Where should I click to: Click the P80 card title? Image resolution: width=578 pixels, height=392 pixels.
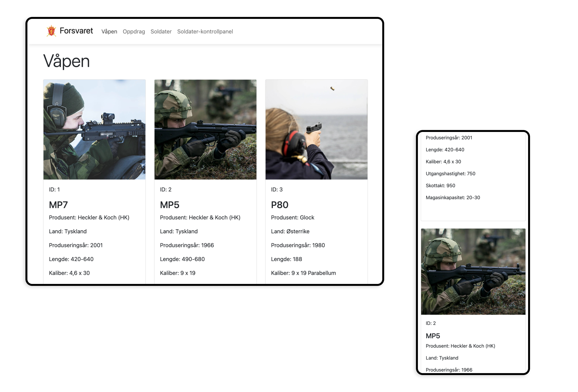(280, 205)
